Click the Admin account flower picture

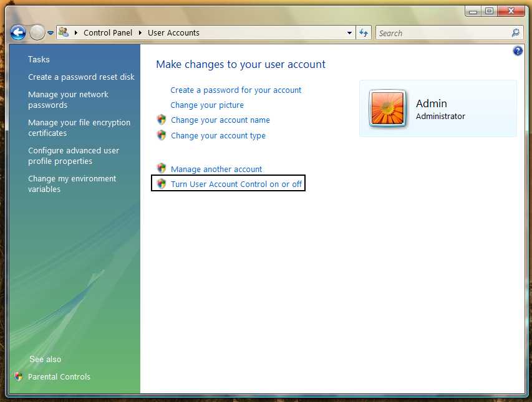pos(387,108)
